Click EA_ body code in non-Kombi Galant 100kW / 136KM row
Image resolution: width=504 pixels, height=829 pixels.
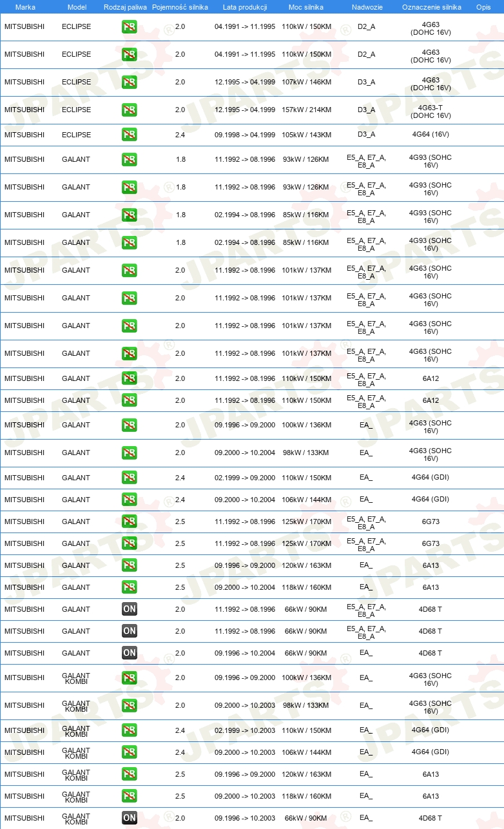(x=366, y=425)
